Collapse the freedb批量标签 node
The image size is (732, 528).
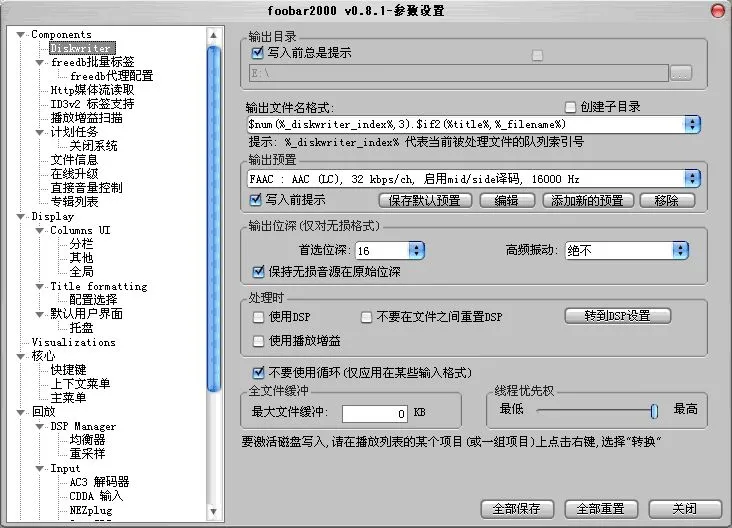[x=40, y=63]
